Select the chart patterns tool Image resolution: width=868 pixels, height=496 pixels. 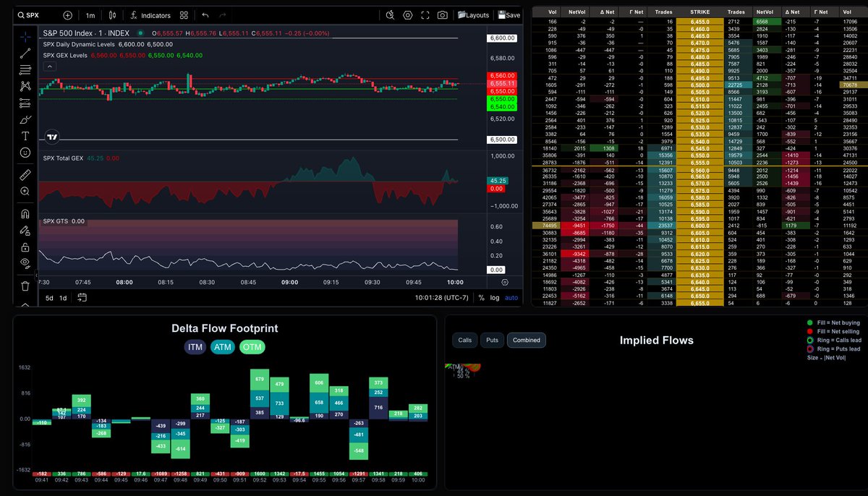pos(25,86)
